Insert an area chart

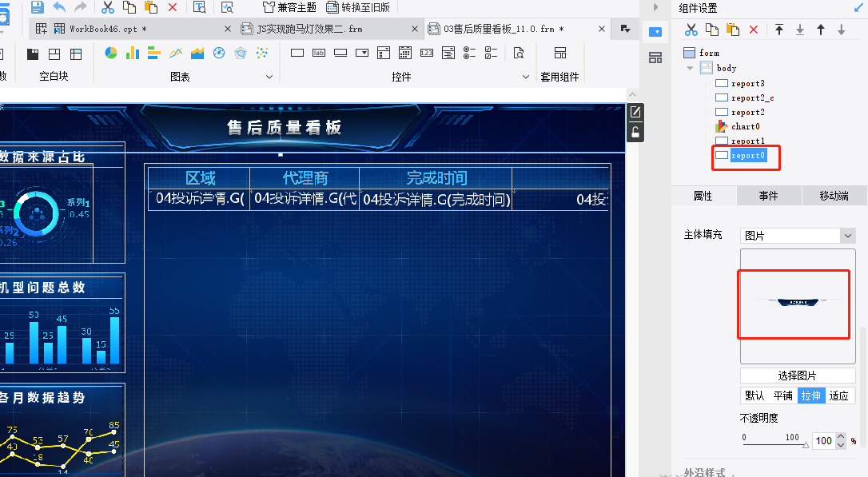click(x=197, y=53)
